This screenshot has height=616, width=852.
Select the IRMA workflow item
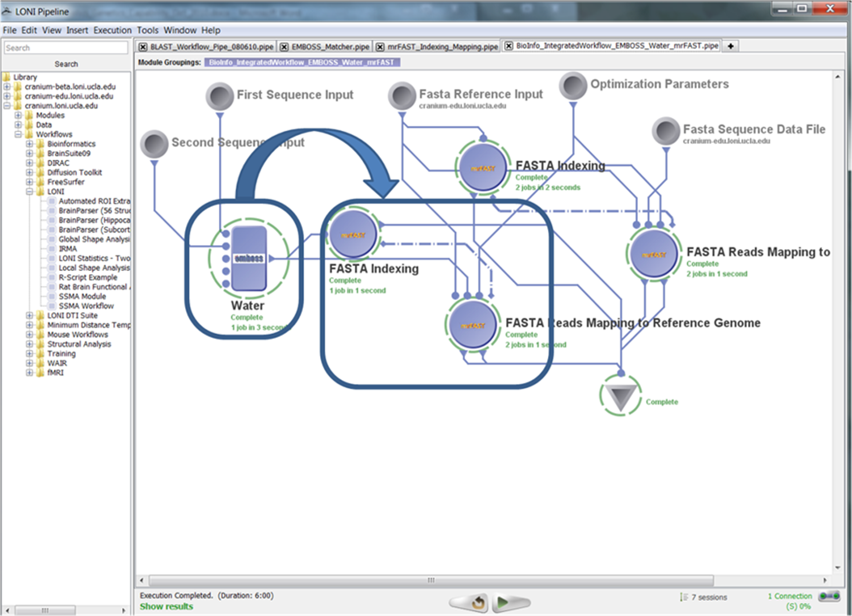pos(63,249)
